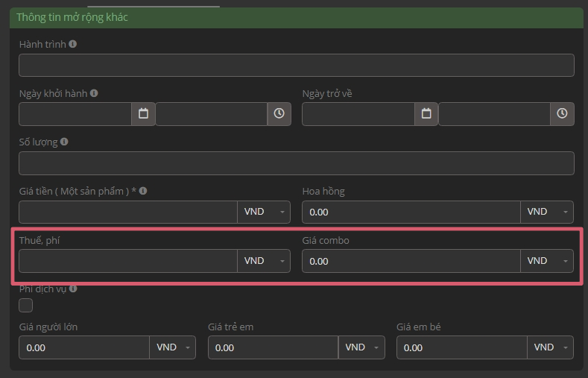
Task: Focus the Giá em bé amount field
Action: pyautogui.click(x=462, y=347)
